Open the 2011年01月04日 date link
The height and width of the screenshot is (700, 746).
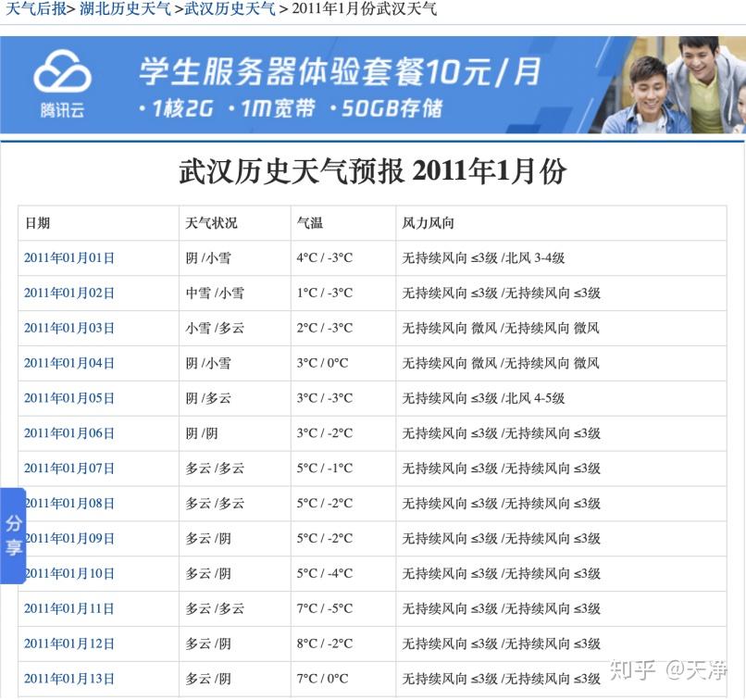69,363
